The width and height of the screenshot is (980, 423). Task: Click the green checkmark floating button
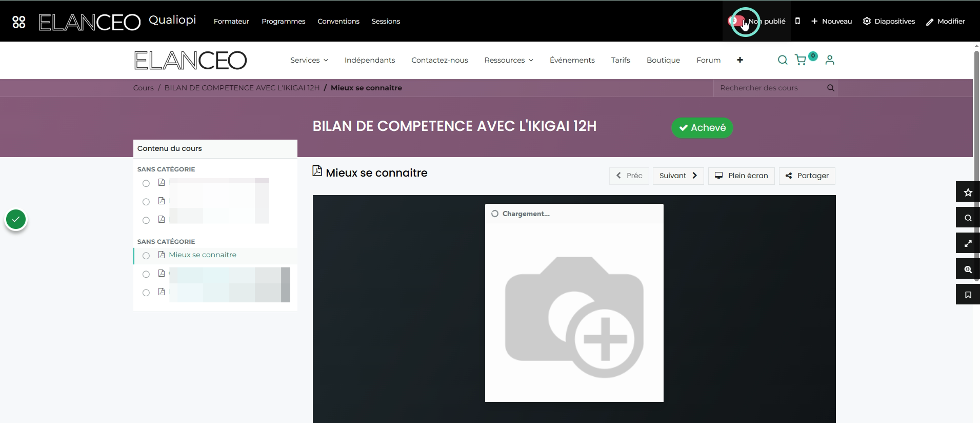click(x=16, y=220)
